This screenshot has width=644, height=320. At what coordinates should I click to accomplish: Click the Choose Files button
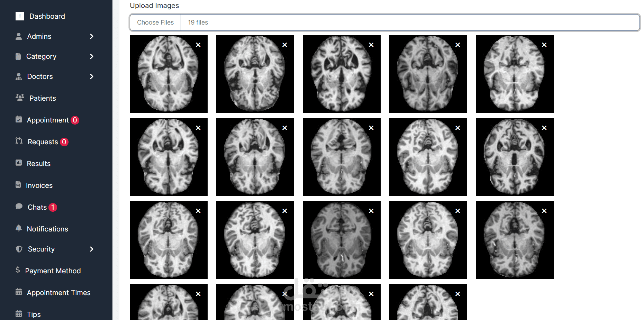[155, 22]
